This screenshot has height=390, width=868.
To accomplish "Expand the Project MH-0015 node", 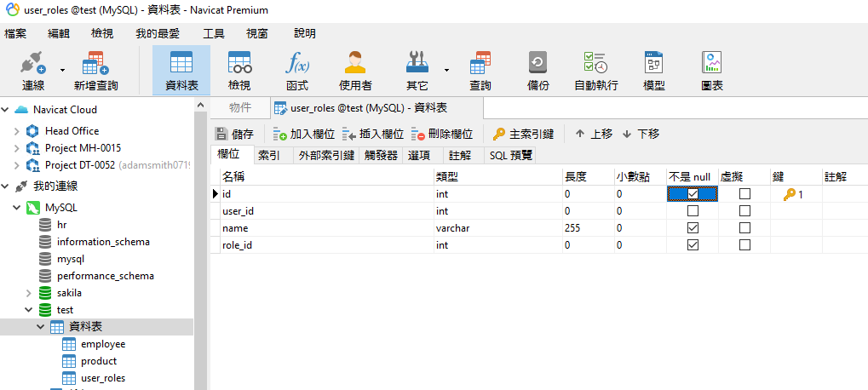I will [x=16, y=148].
